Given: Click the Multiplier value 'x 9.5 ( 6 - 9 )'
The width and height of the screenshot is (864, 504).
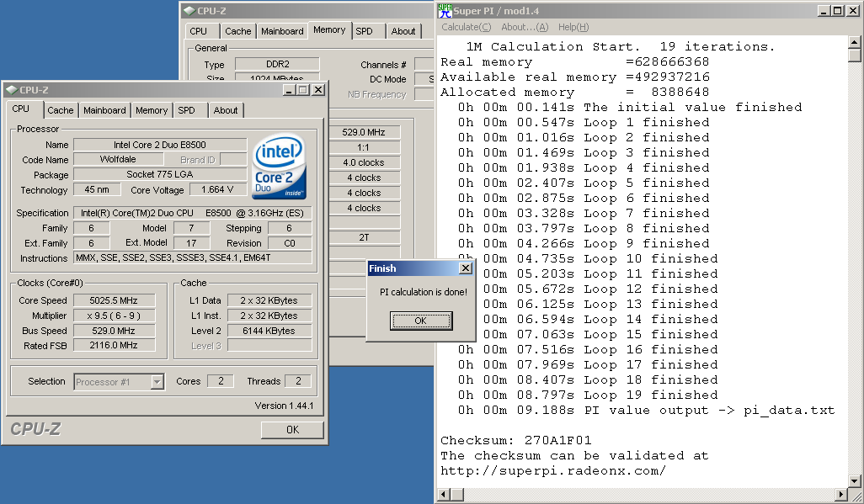Looking at the screenshot, I should 114,316.
